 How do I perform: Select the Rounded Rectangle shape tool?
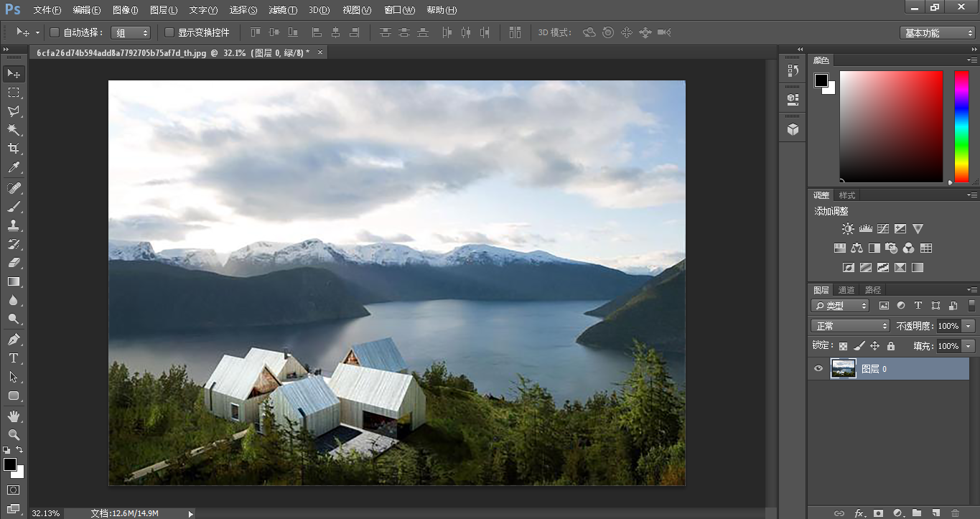click(14, 396)
